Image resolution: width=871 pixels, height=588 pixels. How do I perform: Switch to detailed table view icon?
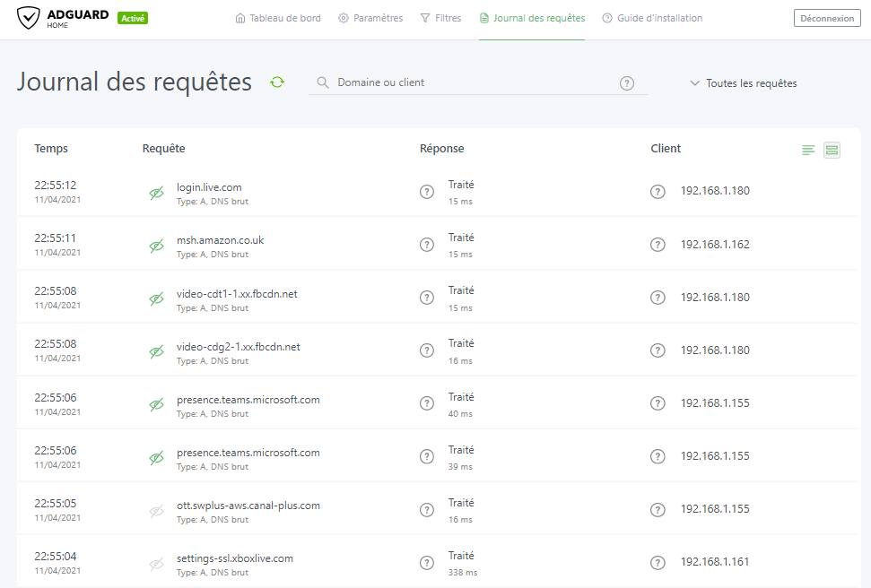click(x=832, y=150)
